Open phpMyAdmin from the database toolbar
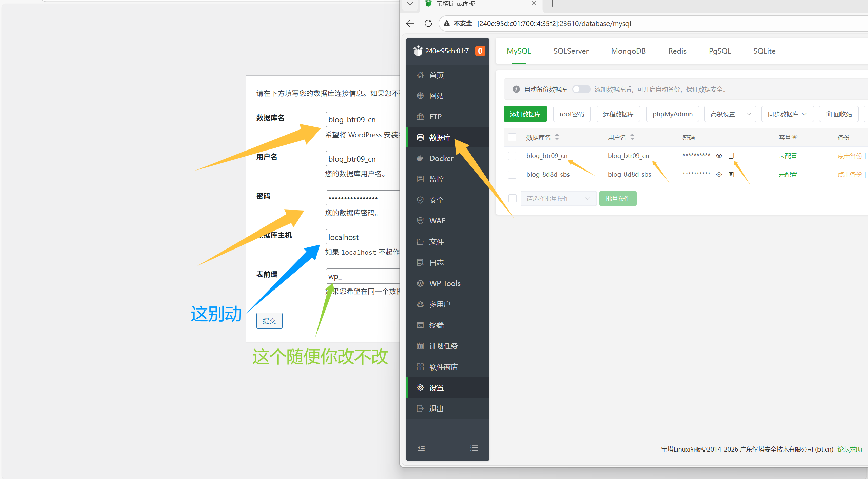This screenshot has width=868, height=479. pyautogui.click(x=672, y=114)
